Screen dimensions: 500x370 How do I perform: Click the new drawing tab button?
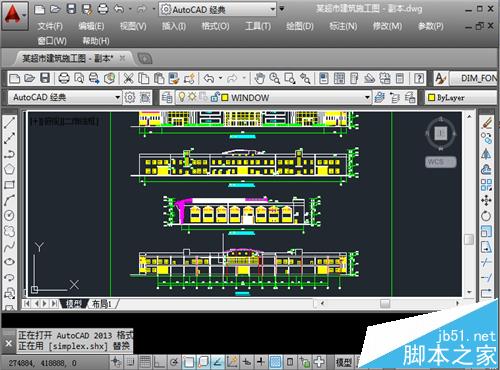click(145, 59)
